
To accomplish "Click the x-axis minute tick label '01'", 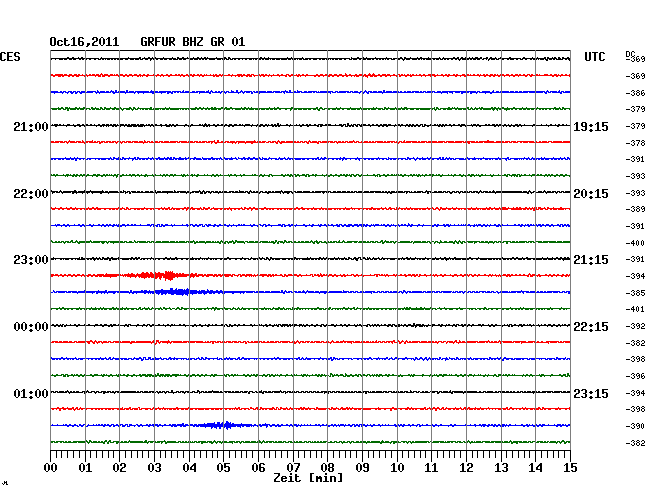I will (85, 468).
